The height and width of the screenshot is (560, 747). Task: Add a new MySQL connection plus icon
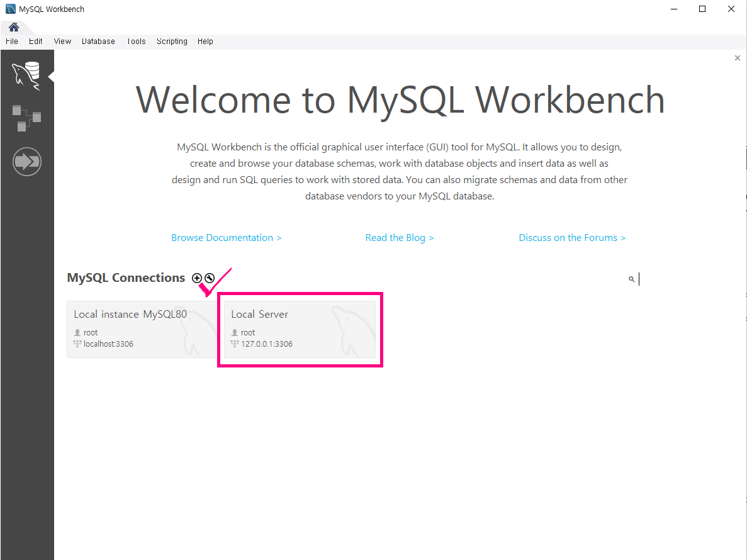click(x=197, y=278)
